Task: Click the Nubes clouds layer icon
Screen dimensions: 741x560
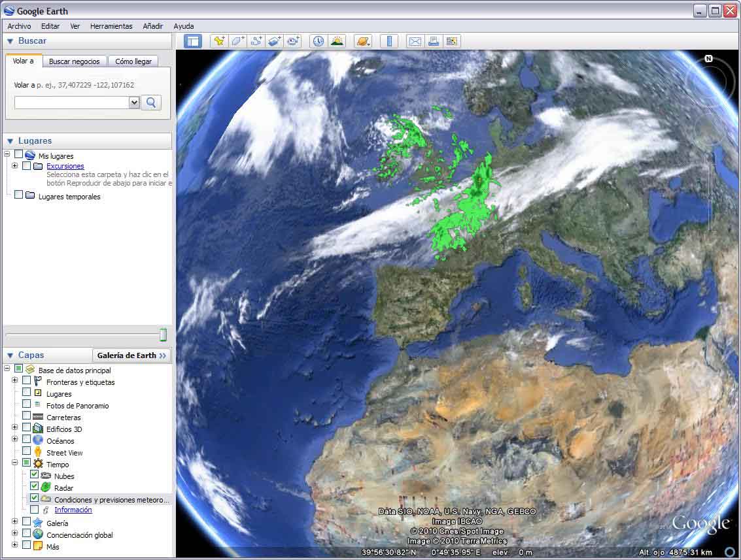Action: [46, 476]
